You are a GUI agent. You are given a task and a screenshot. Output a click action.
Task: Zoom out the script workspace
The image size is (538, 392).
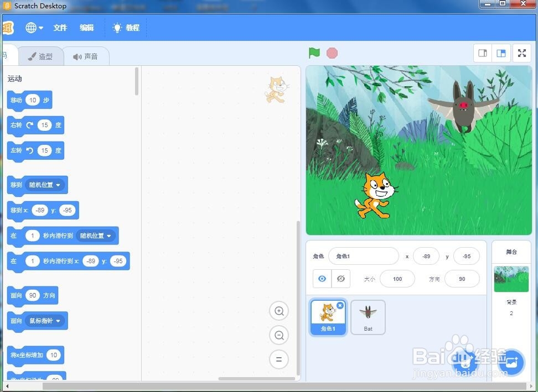pos(279,335)
